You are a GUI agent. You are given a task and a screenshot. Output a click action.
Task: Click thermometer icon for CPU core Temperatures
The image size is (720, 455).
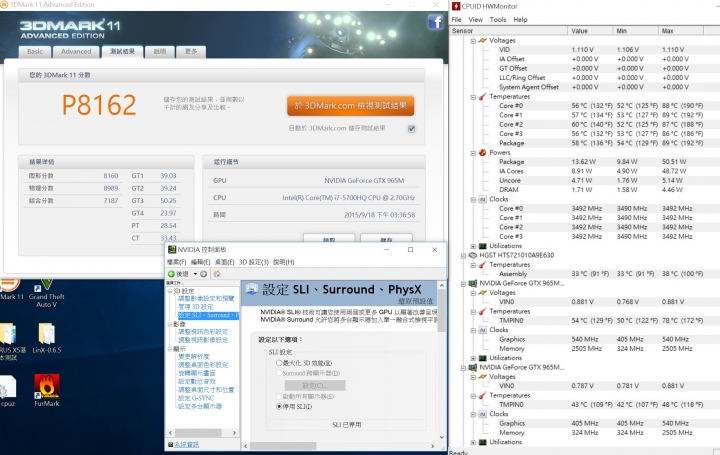tap(482, 96)
